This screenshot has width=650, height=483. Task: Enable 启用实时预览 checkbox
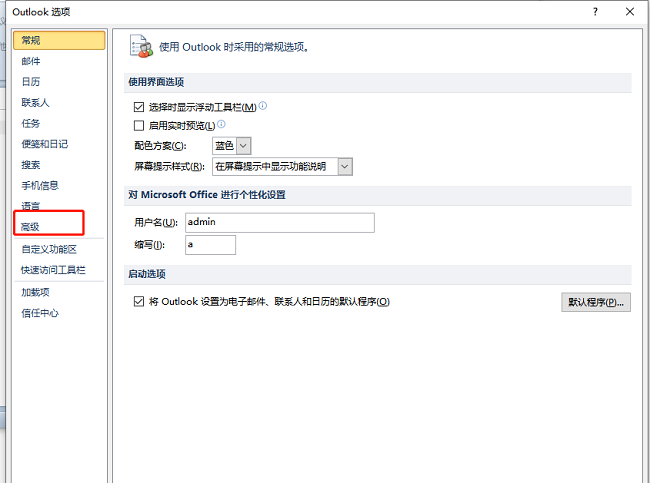139,126
